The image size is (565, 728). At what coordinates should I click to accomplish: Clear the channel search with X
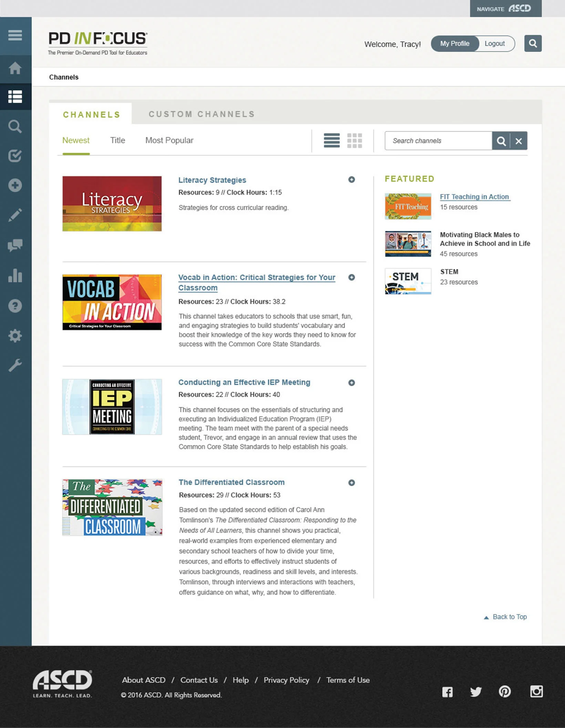(519, 141)
